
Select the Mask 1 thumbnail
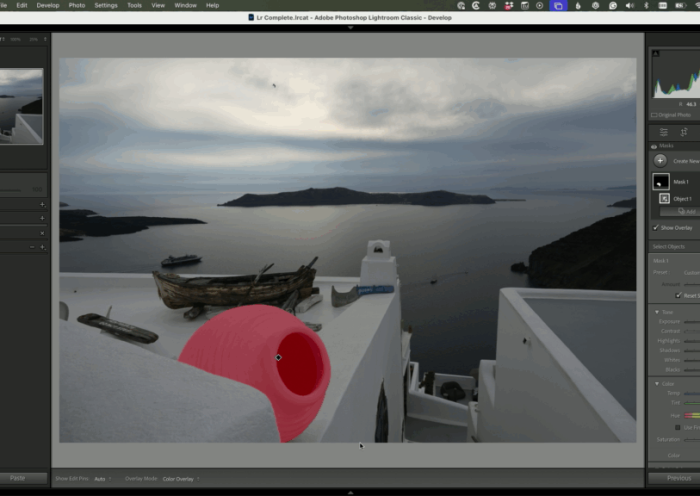[x=661, y=182]
